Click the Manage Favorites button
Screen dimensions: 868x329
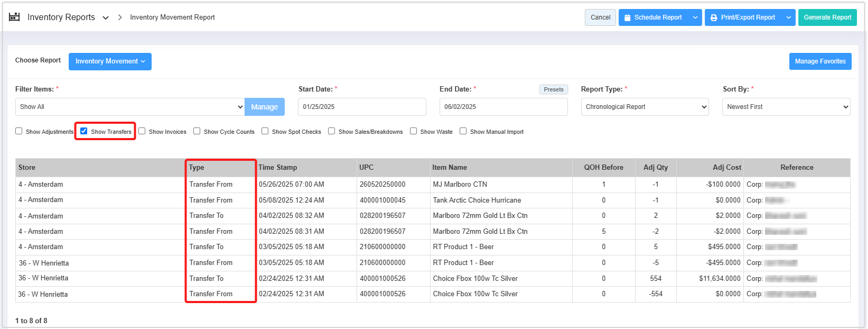pyautogui.click(x=820, y=61)
